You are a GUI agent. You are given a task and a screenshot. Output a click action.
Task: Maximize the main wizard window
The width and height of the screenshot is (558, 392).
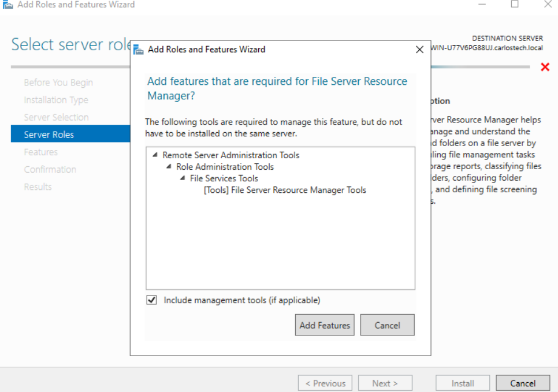pyautogui.click(x=515, y=5)
